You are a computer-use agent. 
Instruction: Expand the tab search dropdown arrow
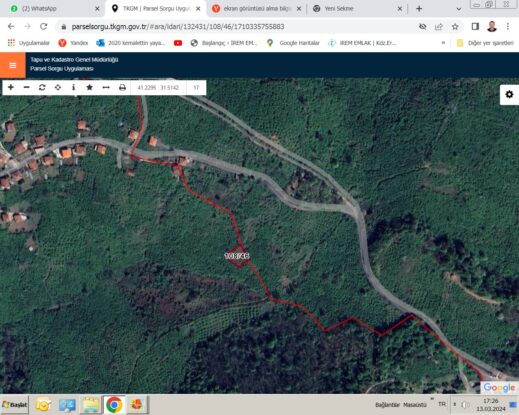coord(459,9)
